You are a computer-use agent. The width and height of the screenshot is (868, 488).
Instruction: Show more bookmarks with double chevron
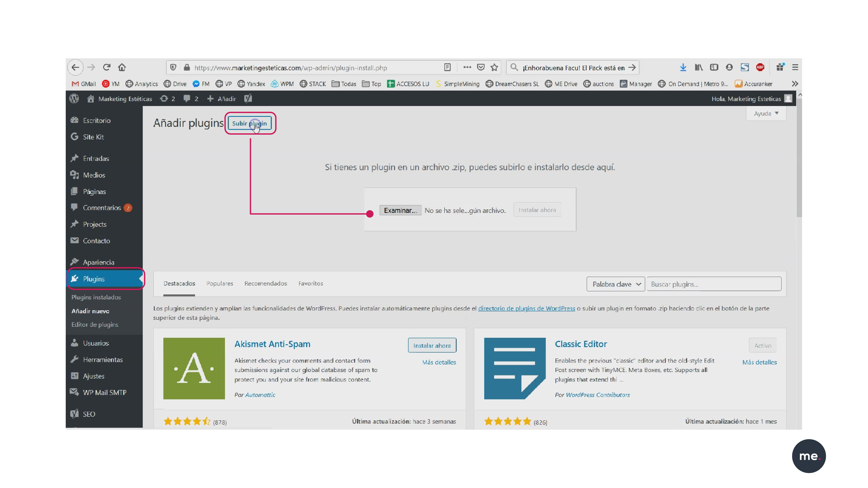[x=795, y=83]
